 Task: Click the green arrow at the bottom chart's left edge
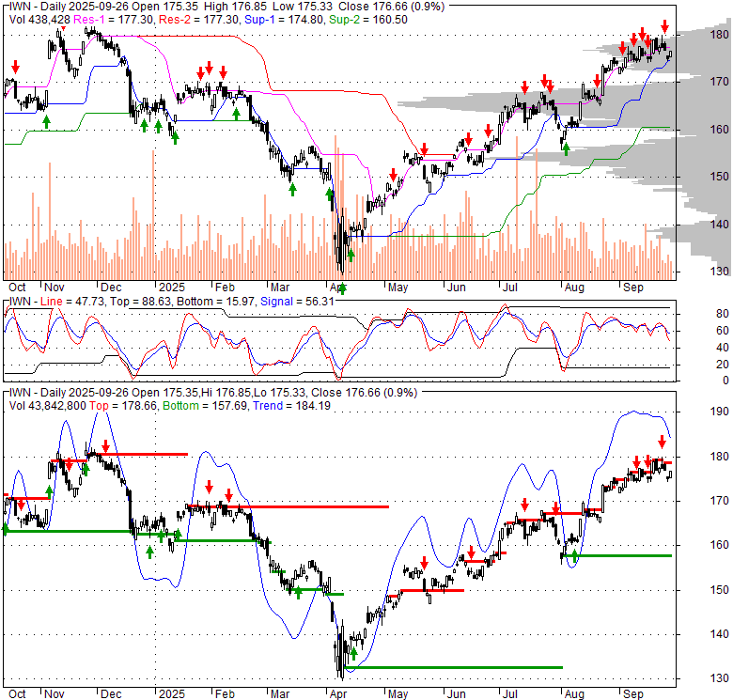coord(5,529)
